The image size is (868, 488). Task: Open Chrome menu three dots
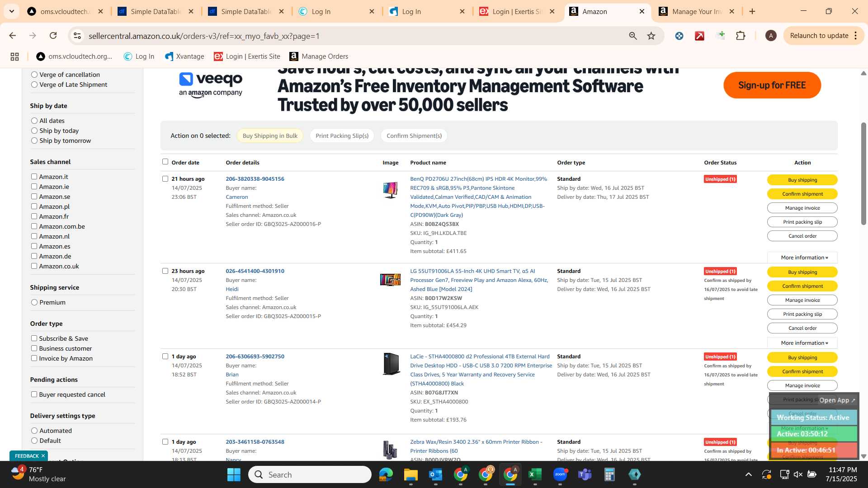(856, 36)
